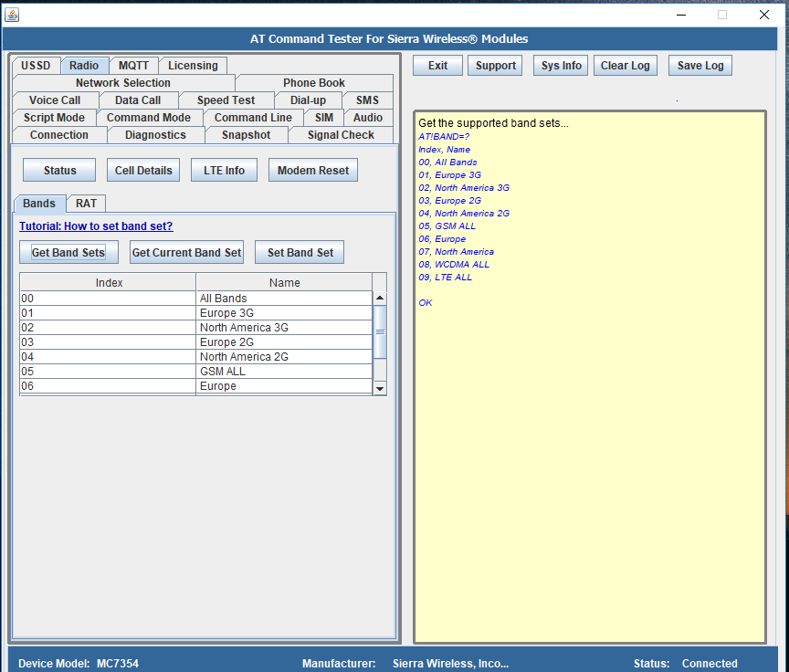Click the Name column header
This screenshot has height=672, width=789.
pyautogui.click(x=284, y=283)
